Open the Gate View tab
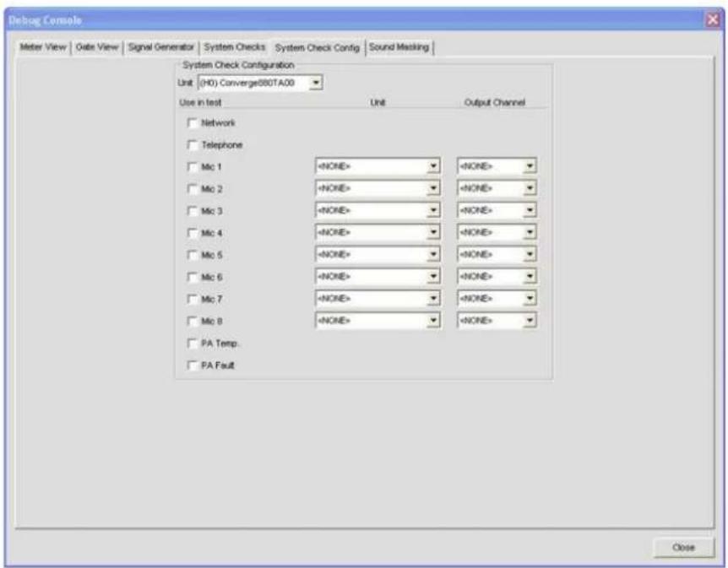728x568 pixels. pyautogui.click(x=96, y=47)
